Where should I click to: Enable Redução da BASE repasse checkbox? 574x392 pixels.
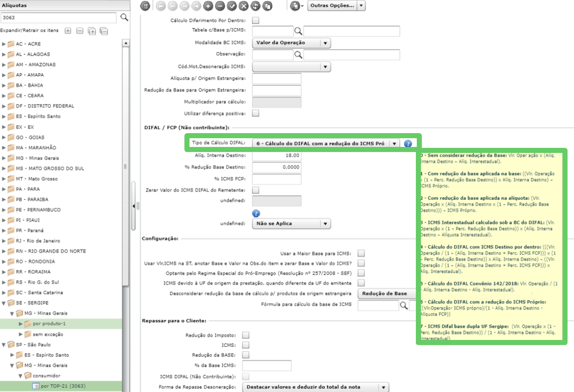(x=246, y=355)
